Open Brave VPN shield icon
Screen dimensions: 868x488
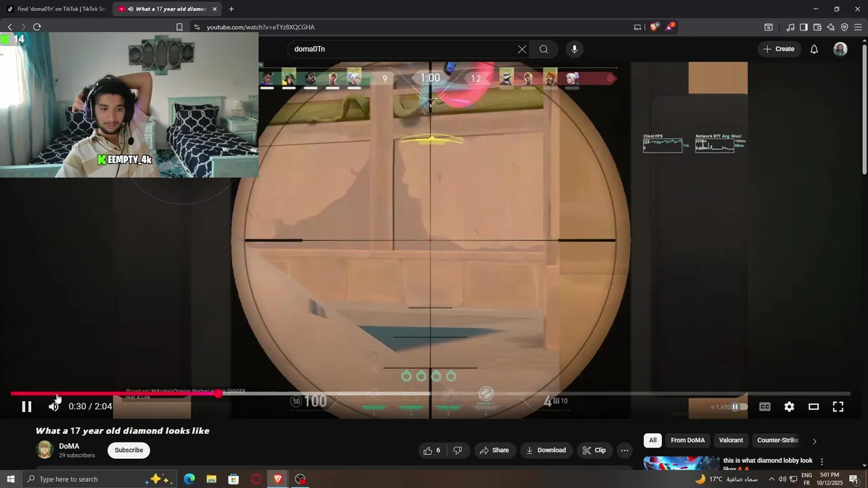coord(844,27)
